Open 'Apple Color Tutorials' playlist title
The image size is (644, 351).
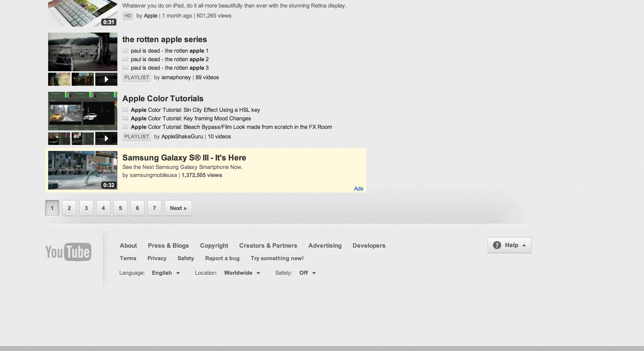[x=163, y=99]
